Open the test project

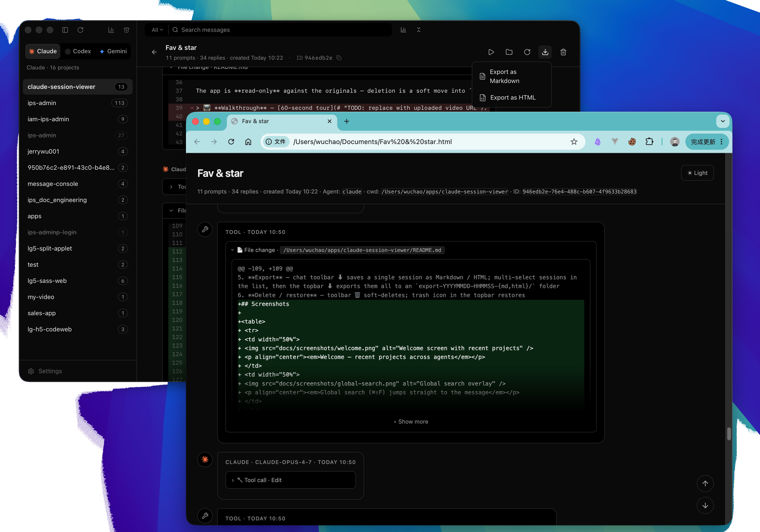tap(78, 265)
